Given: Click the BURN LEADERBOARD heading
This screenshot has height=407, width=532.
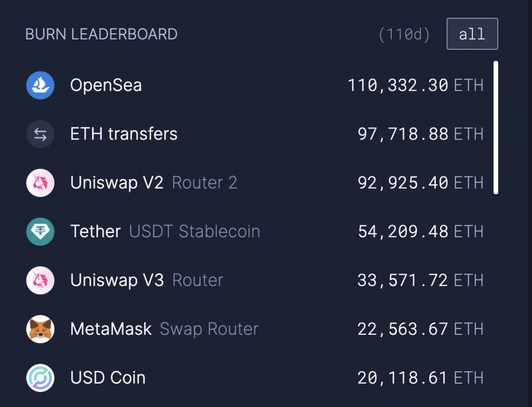Looking at the screenshot, I should 101,34.
